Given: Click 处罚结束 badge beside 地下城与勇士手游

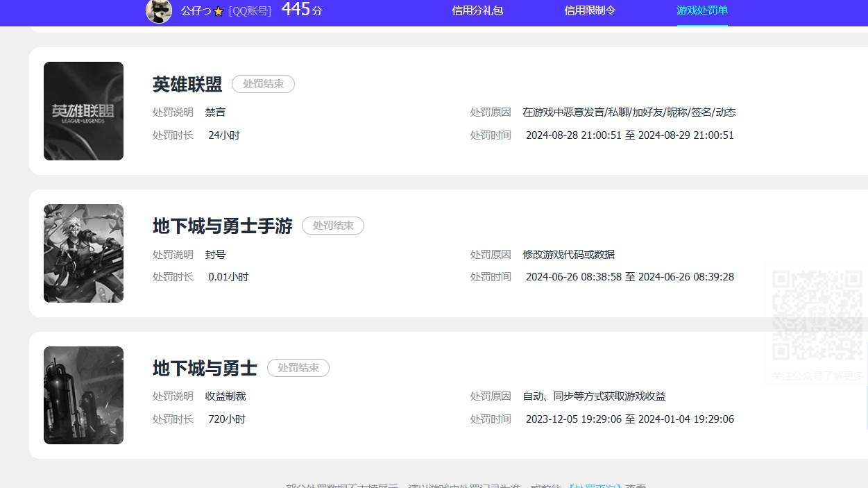Looking at the screenshot, I should [333, 226].
